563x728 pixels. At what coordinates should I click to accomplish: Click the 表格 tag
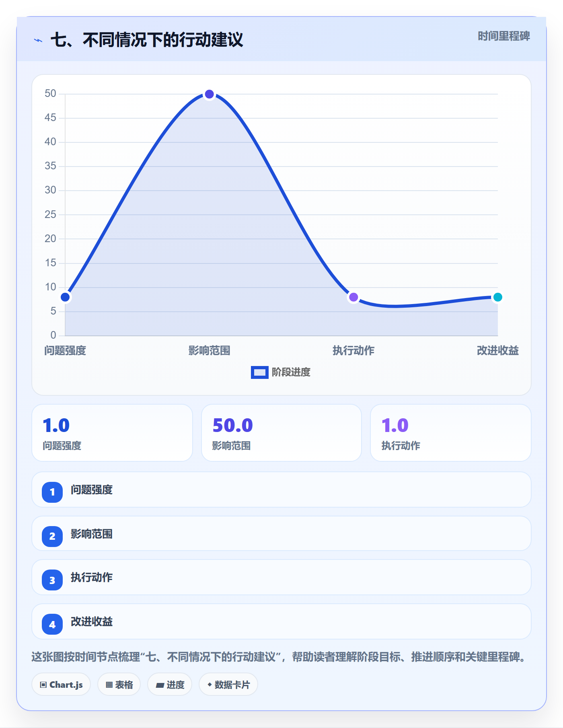point(119,685)
